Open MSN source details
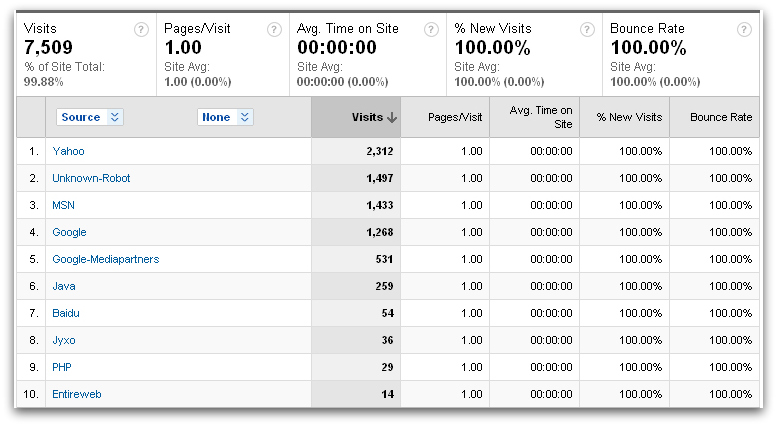 coord(63,205)
